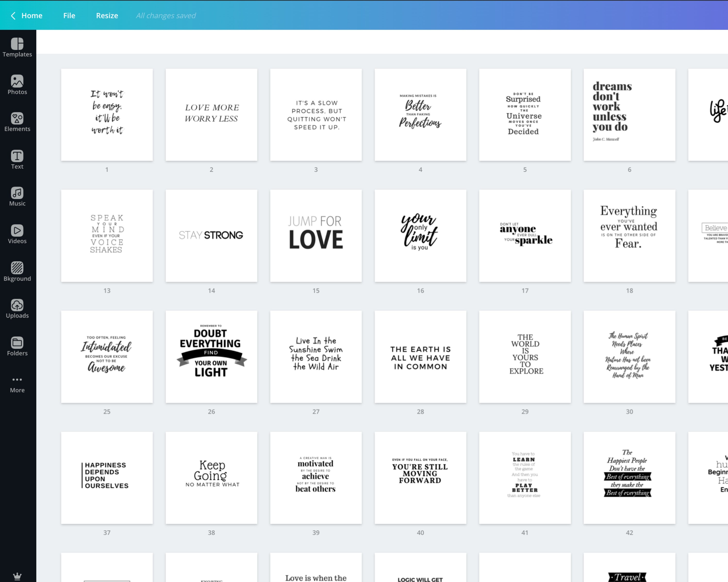728x582 pixels.
Task: Open the Uploads panel
Action: (x=17, y=308)
